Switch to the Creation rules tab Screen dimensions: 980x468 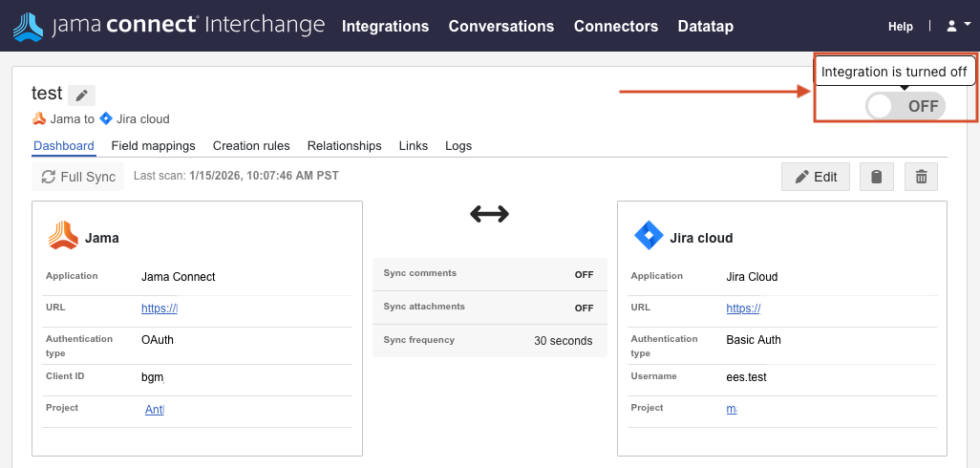click(x=251, y=145)
